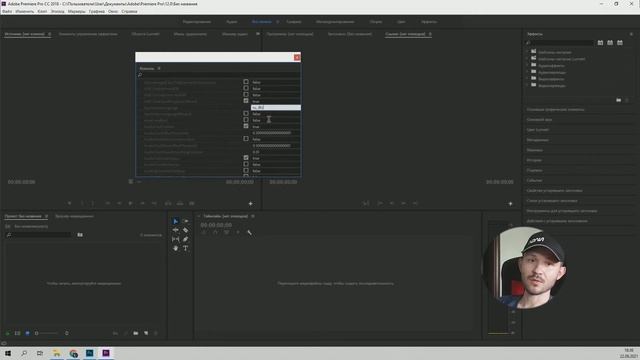Click the timeline timecode 00:00:00:00
Viewport: 640px width, 360px height.
[x=216, y=225]
